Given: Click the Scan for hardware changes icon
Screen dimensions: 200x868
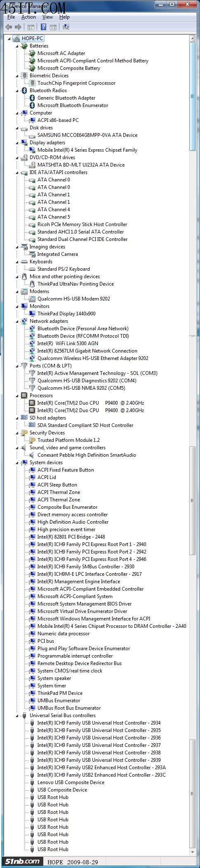Looking at the screenshot, I should click(66, 27).
